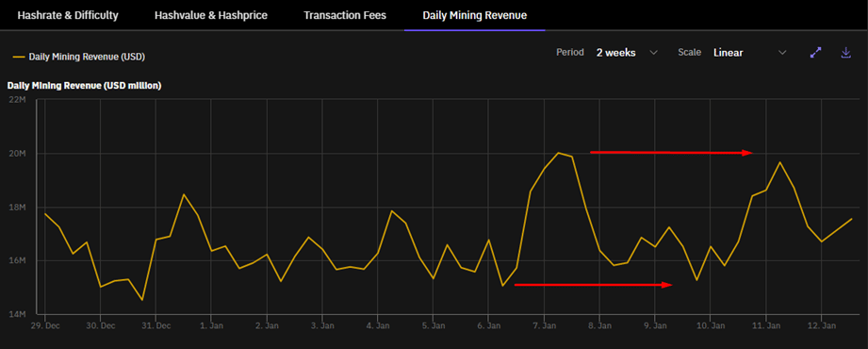Open the Scale dropdown showing Linear
This screenshot has height=349, width=868.
[x=749, y=53]
